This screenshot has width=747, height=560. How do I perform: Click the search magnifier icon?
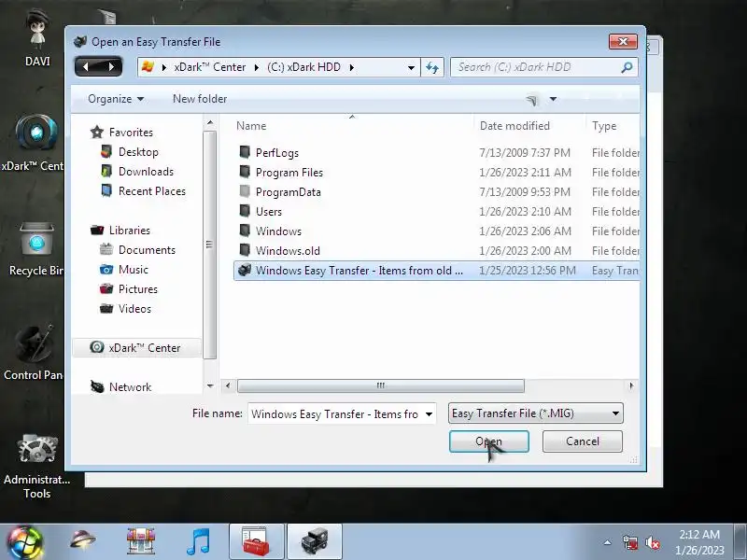point(627,67)
